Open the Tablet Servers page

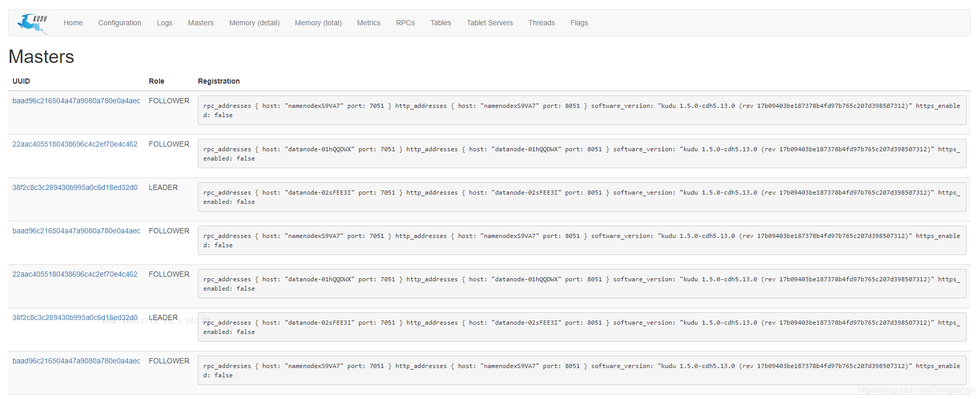tap(490, 23)
